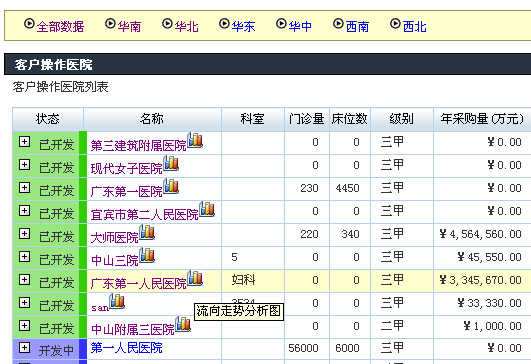Click the arrow icon beside 全部数据
The image size is (531, 364).
[29, 24]
